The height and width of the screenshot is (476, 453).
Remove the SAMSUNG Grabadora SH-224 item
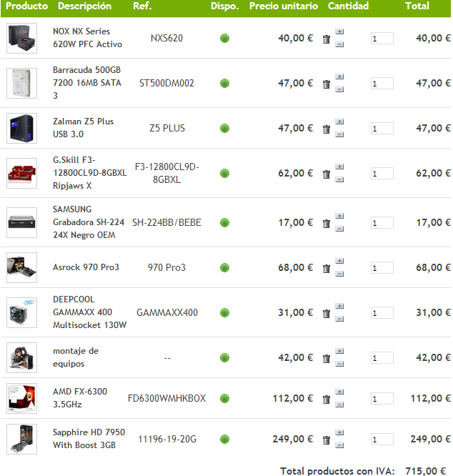pos(326,224)
